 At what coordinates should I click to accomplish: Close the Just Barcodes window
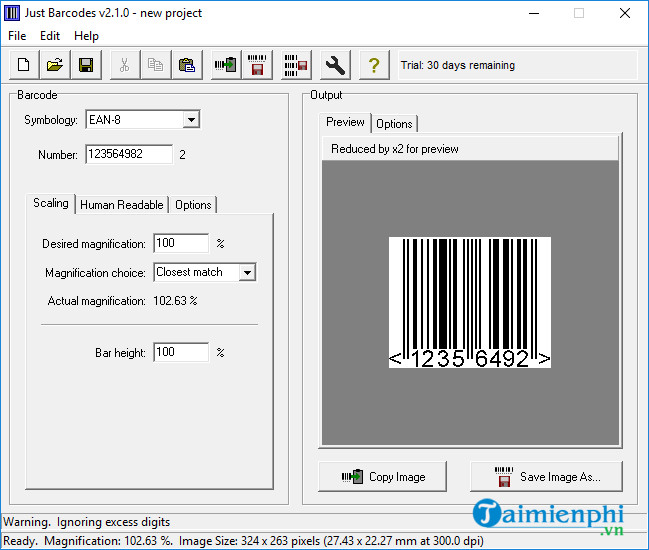[625, 13]
